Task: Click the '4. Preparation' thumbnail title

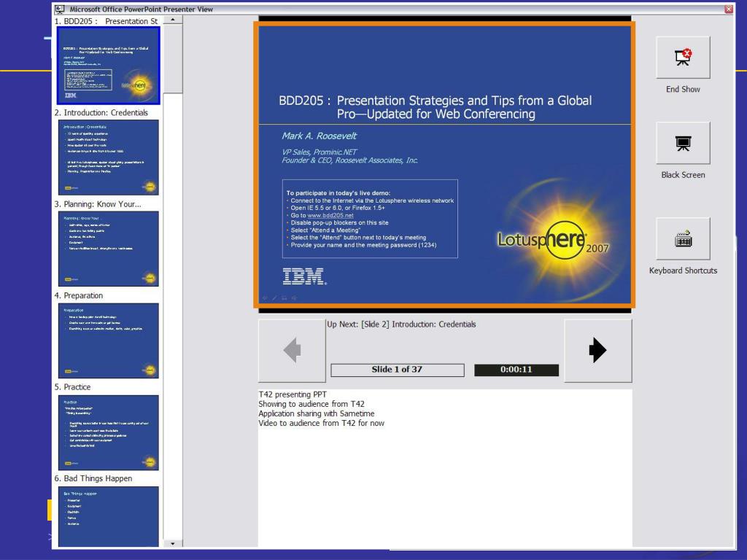Action: [x=79, y=296]
